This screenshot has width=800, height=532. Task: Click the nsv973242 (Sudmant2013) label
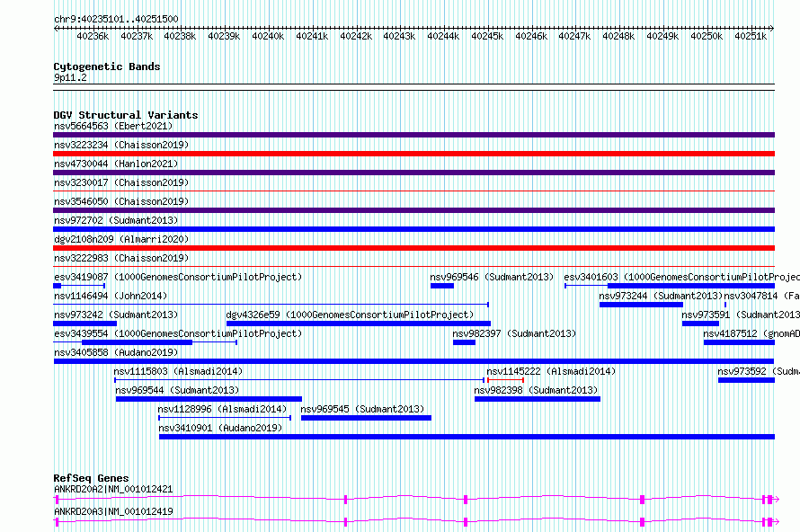pos(116,315)
